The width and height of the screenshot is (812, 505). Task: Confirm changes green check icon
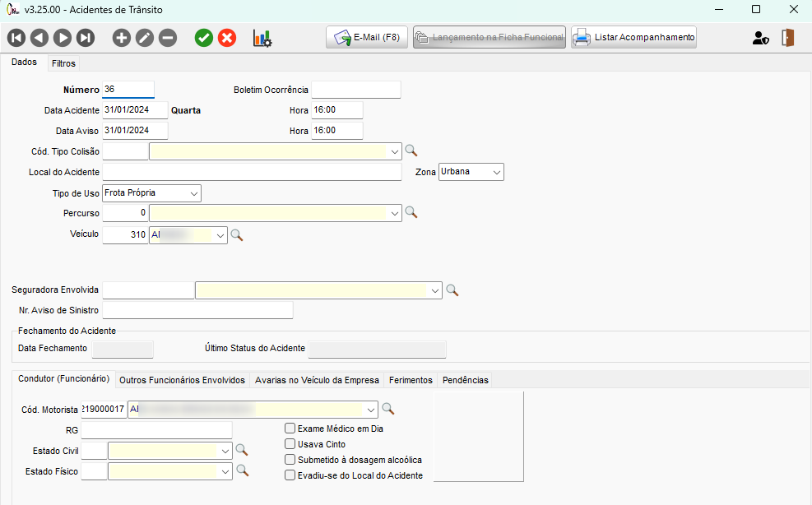coord(204,38)
